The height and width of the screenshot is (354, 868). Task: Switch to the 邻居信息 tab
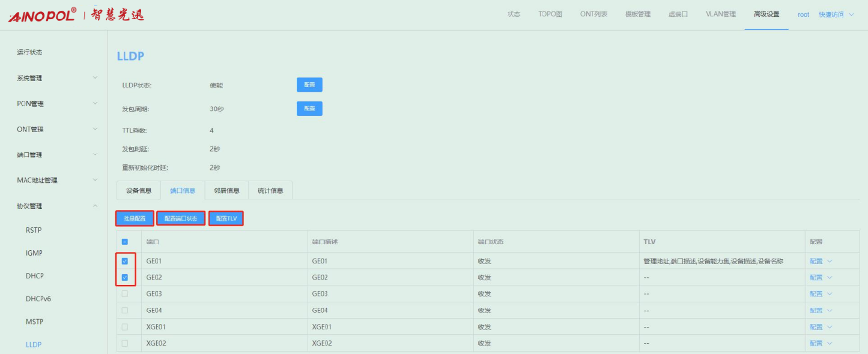click(x=226, y=191)
